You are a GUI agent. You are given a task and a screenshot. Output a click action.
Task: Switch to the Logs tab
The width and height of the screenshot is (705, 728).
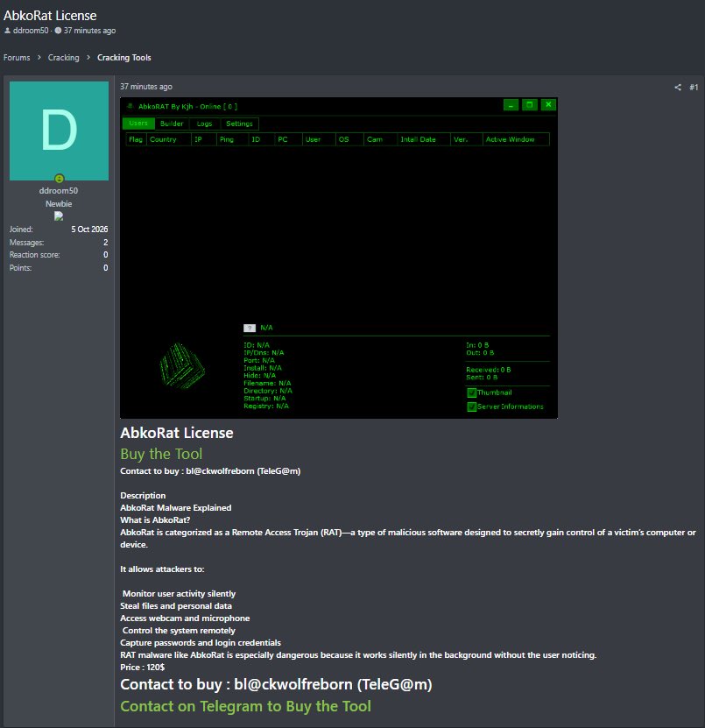[204, 124]
